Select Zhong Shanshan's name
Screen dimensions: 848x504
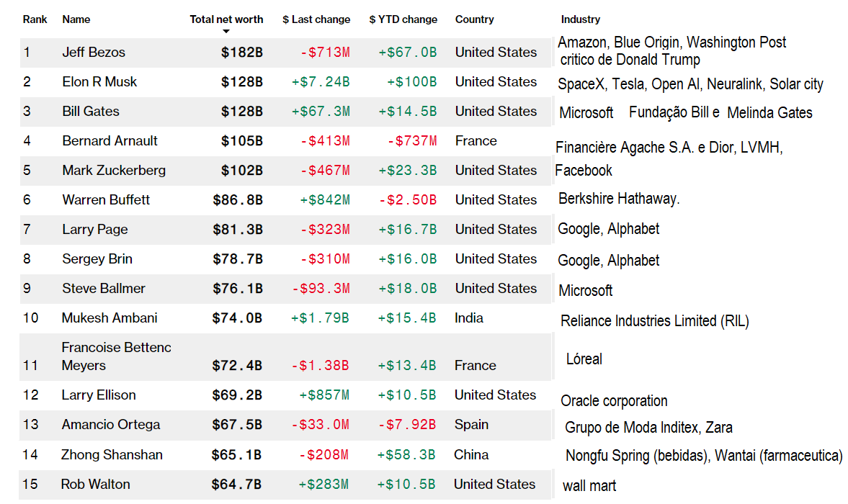click(x=112, y=455)
